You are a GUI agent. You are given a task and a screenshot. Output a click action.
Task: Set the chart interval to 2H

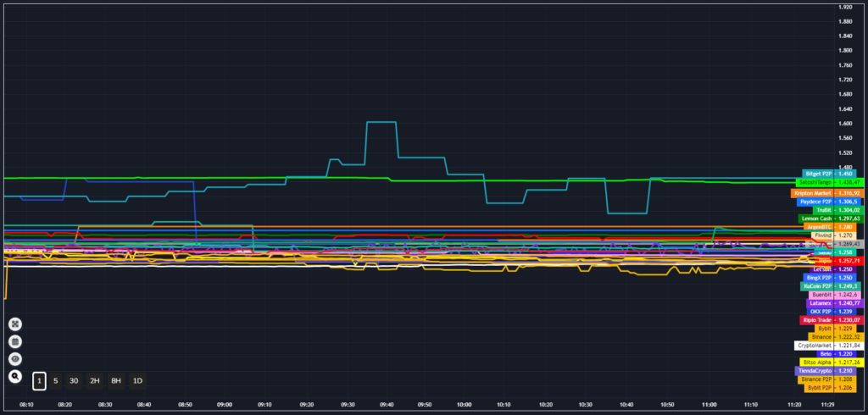[95, 381]
